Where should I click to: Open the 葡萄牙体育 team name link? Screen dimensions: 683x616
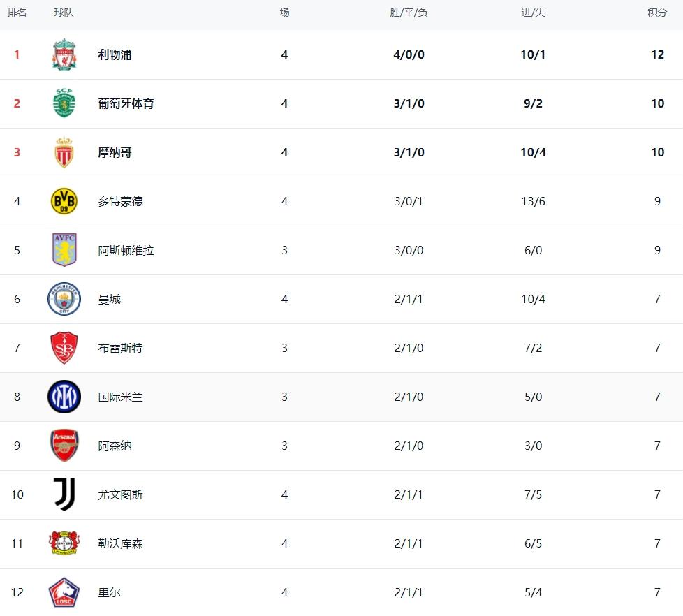(x=126, y=103)
